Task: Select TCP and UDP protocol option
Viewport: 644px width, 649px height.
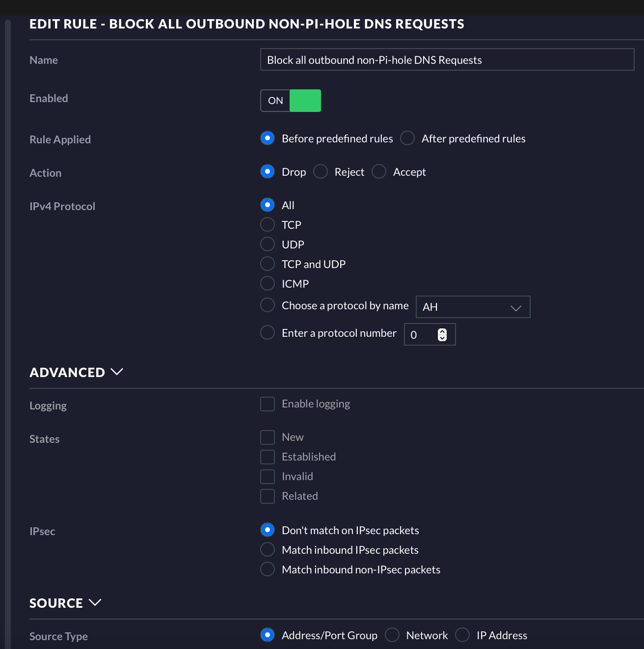Action: tap(268, 264)
